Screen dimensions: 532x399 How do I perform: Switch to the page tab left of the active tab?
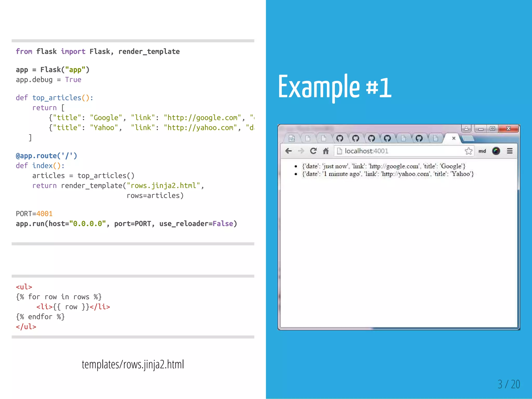[435, 138]
